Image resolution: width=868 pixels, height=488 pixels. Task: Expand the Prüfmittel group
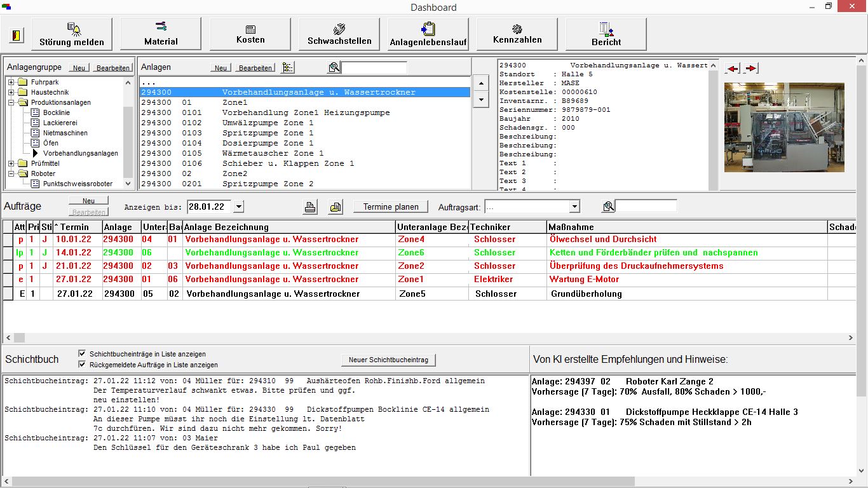coord(12,163)
